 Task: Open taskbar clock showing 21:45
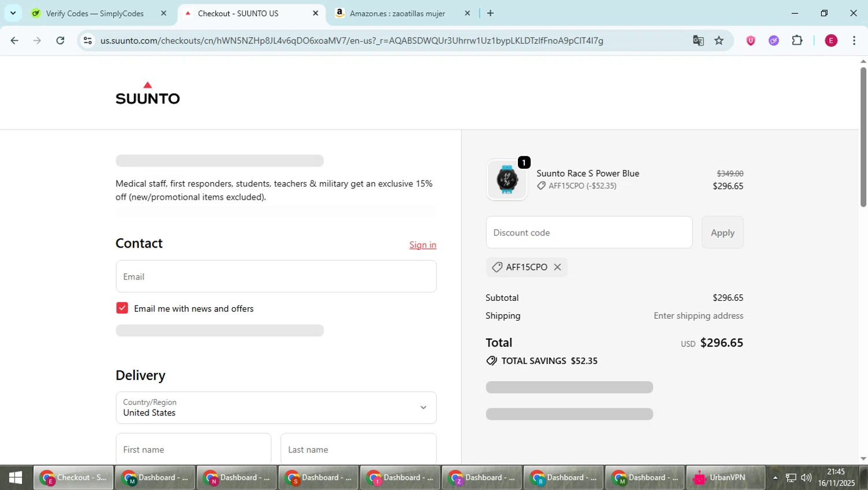point(836,478)
